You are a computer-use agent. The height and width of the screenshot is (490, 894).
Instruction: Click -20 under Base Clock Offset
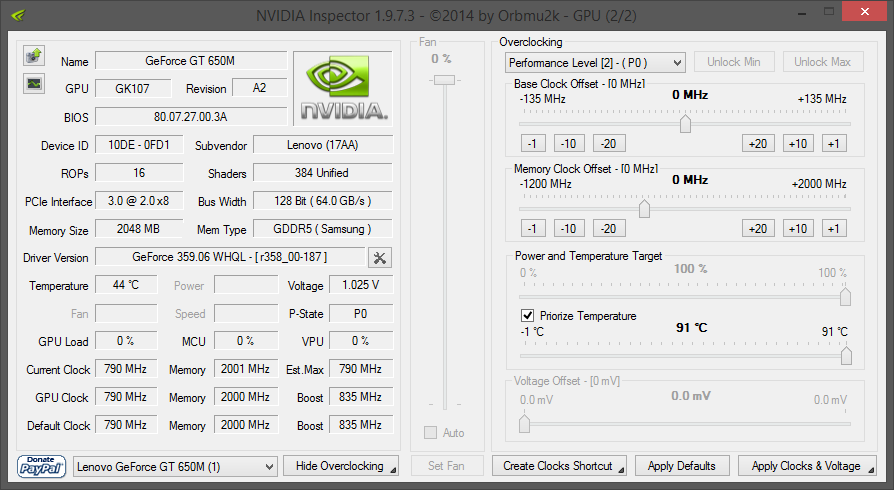[609, 144]
